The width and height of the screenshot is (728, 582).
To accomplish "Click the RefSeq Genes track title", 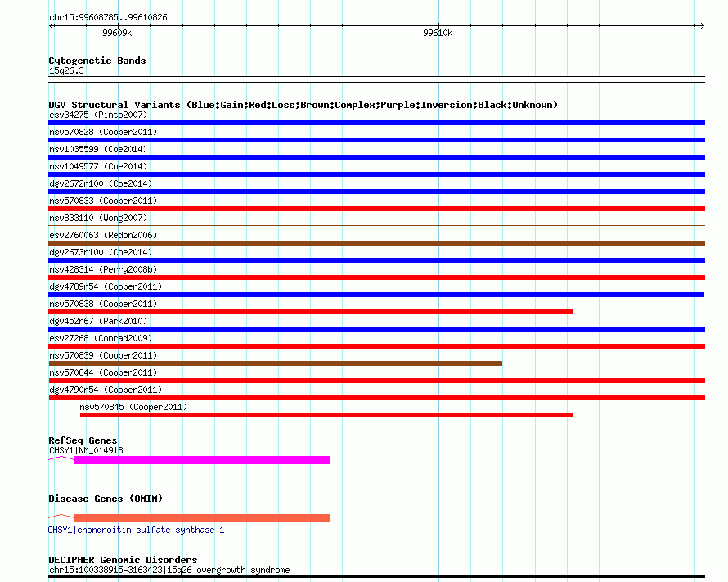I will 83,440.
